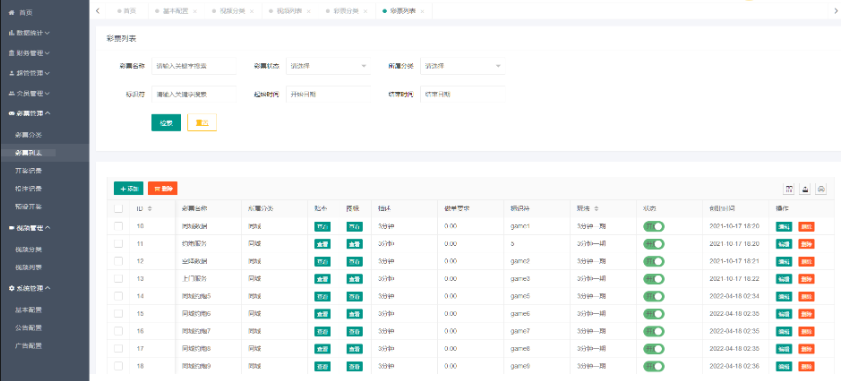841x381 pixels.
Task: Click the first green view badge in row 13
Action: click(x=322, y=279)
